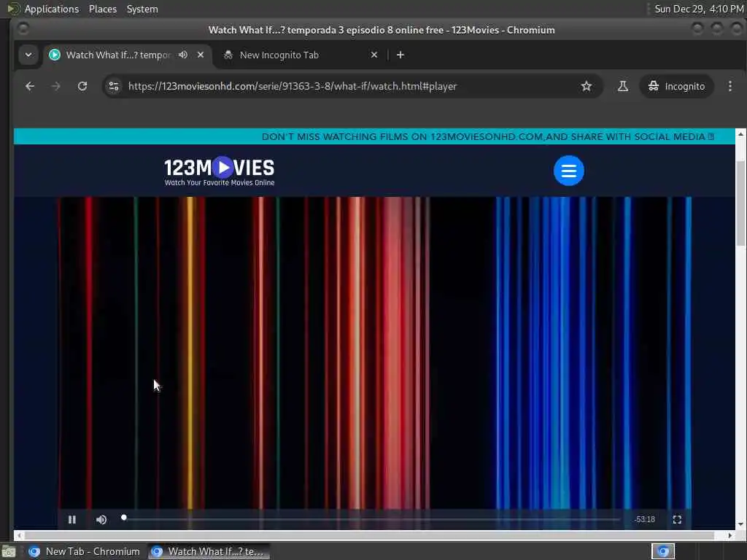Go forward in browser history
747x560 pixels.
point(56,86)
